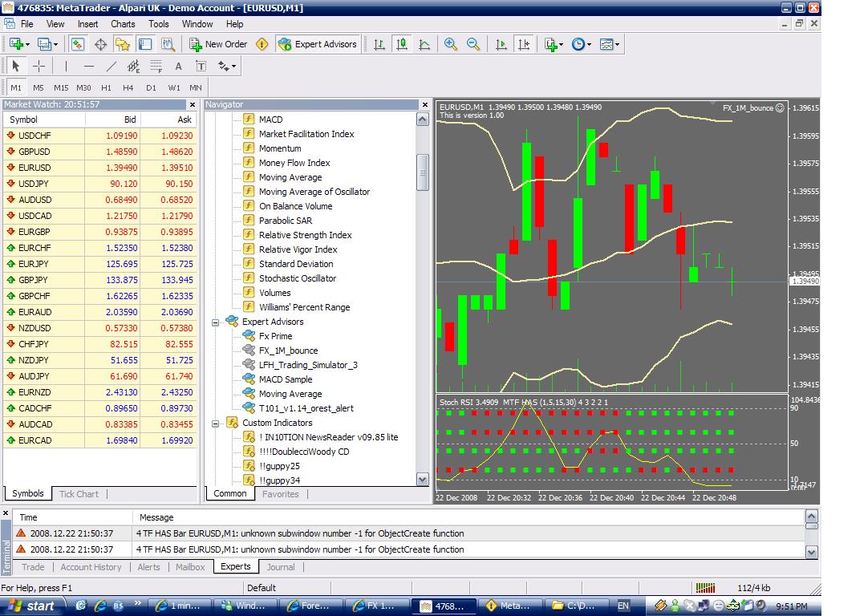This screenshot has height=616, width=868.
Task: Switch to the Journal tab
Action: click(281, 567)
